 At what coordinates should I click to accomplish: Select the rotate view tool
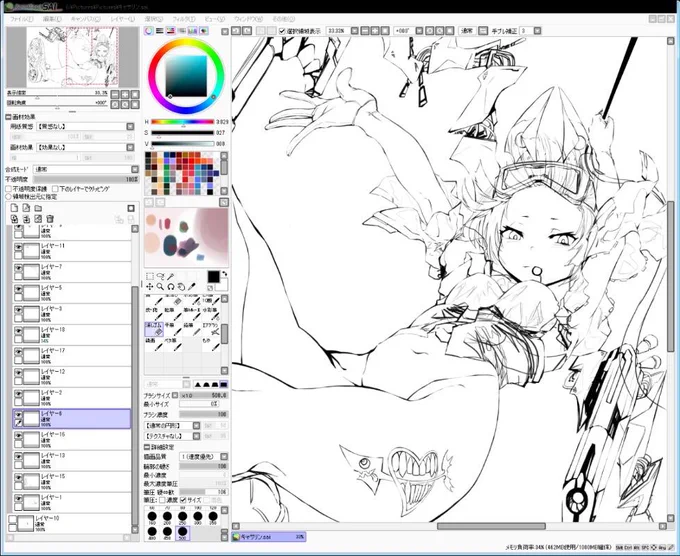(x=170, y=287)
